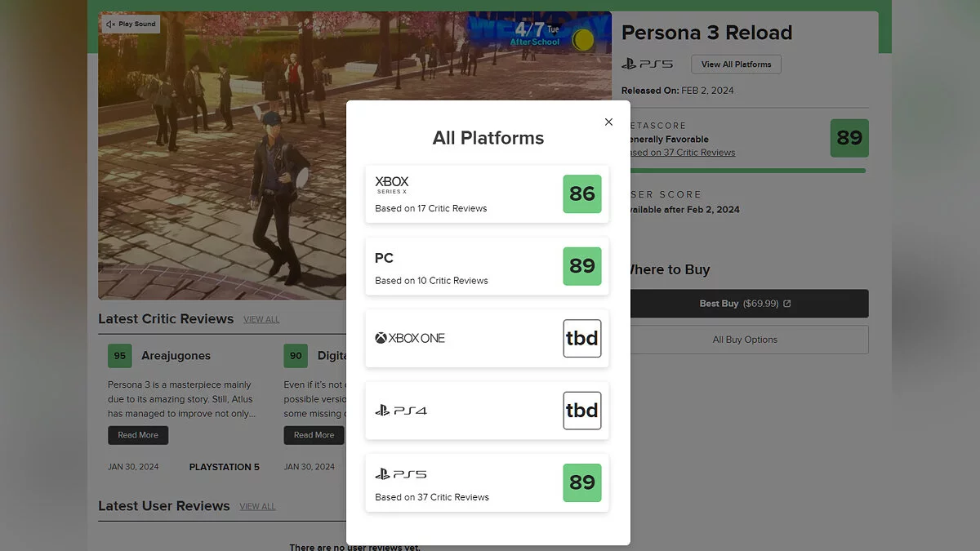Screen dimensions: 980x551
Task: Click the Xbox One logo
Action: [x=410, y=338]
